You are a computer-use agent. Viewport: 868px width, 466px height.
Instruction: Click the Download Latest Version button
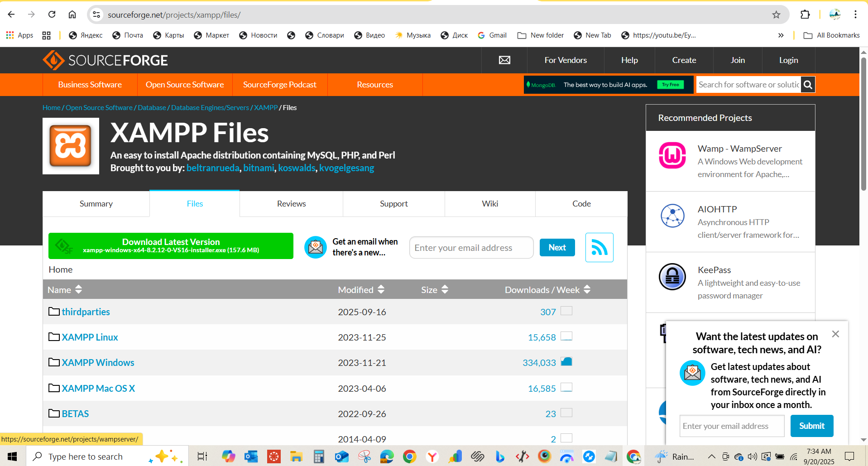coord(171,245)
